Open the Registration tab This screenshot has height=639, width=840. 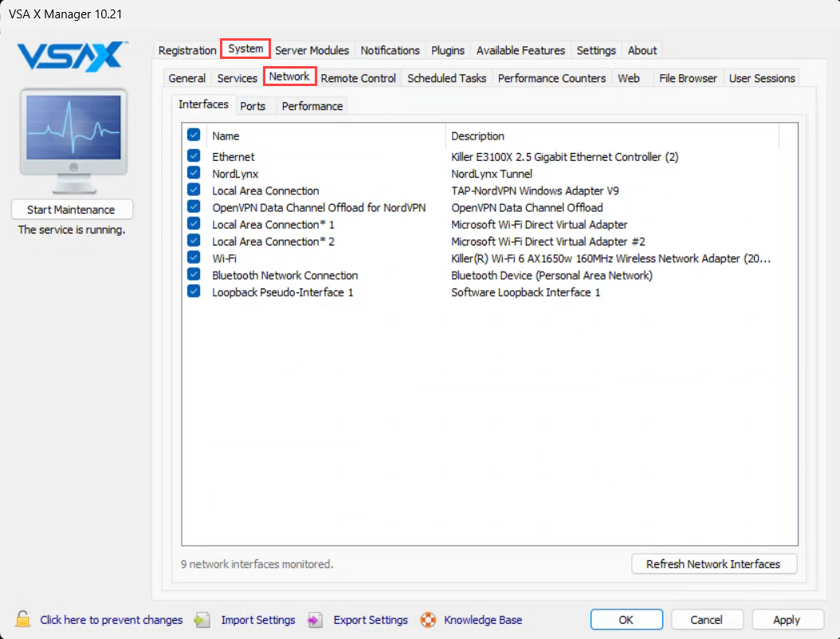pyautogui.click(x=187, y=50)
